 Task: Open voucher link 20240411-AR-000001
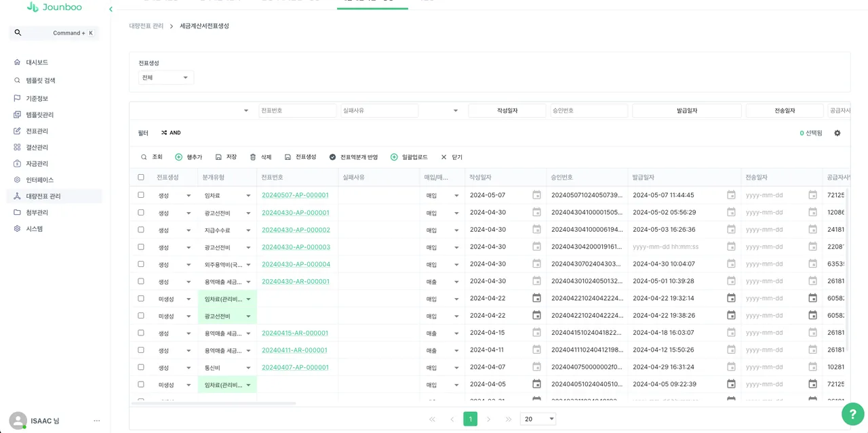click(x=295, y=350)
